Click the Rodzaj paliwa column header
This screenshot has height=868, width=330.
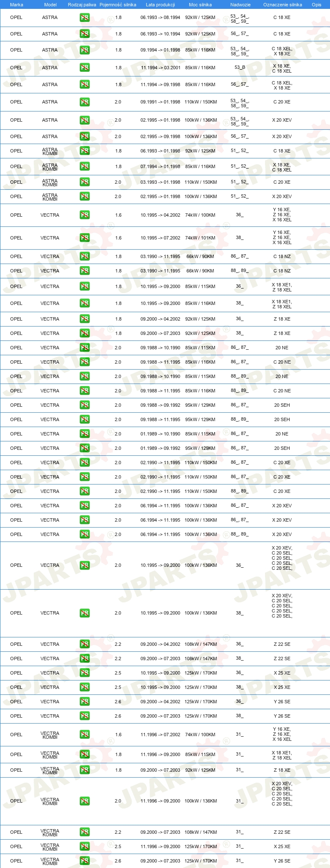(82, 5)
